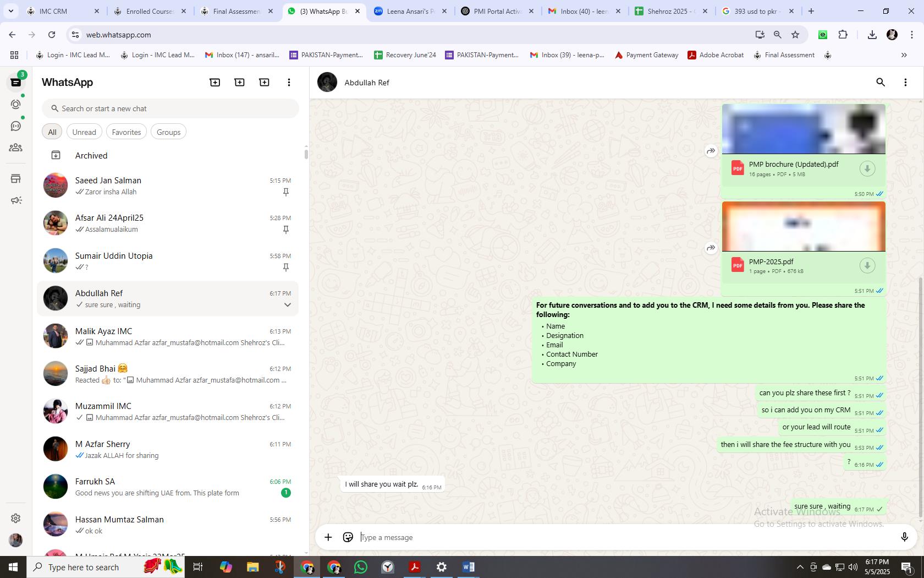Viewport: 924px width, 578px height.
Task: Click pin icon on Saeed Jan Salman row
Action: pyautogui.click(x=286, y=192)
